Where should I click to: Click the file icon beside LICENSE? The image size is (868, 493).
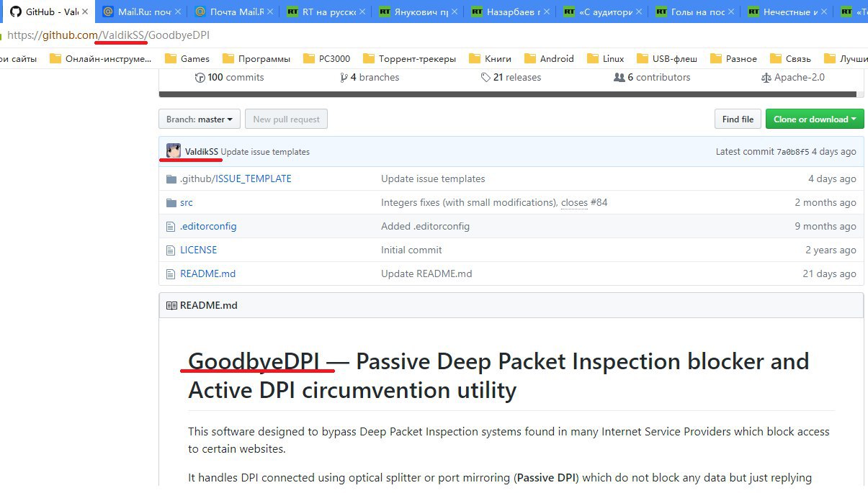171,250
